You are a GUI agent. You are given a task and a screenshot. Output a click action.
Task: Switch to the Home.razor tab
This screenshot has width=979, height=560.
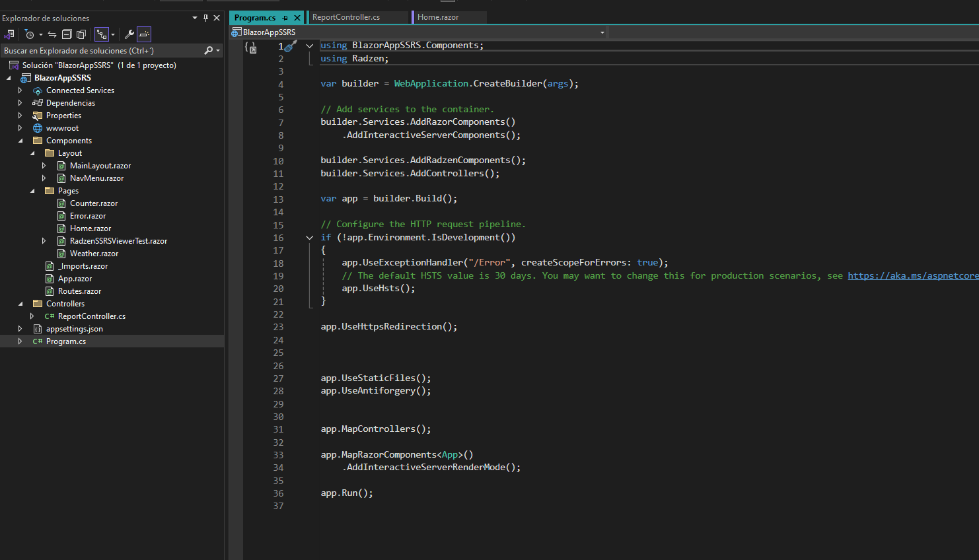pyautogui.click(x=438, y=17)
